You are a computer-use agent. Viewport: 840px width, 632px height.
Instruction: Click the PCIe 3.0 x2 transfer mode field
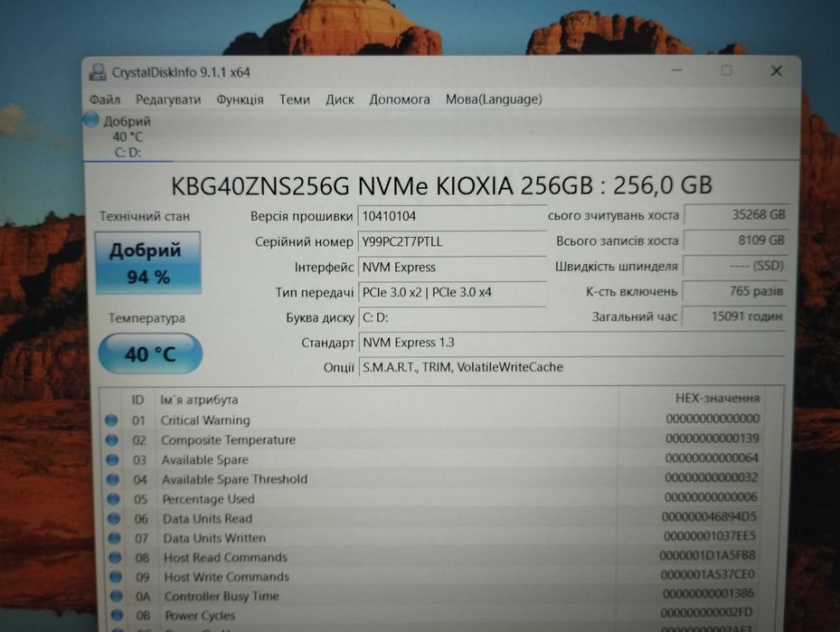[451, 292]
